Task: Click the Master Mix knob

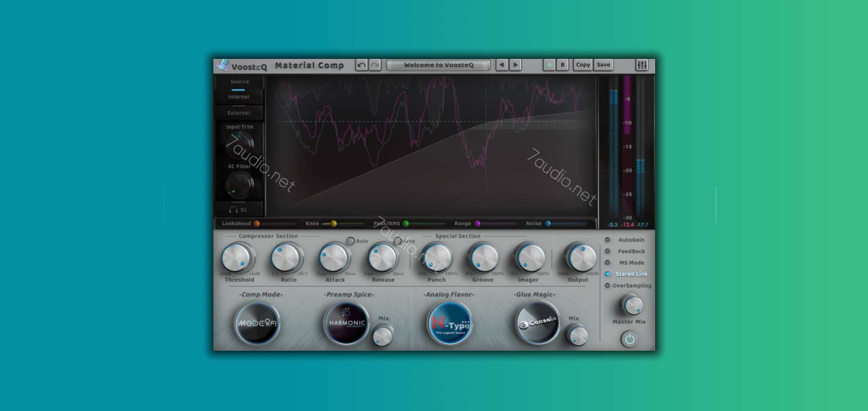Action: pyautogui.click(x=631, y=305)
